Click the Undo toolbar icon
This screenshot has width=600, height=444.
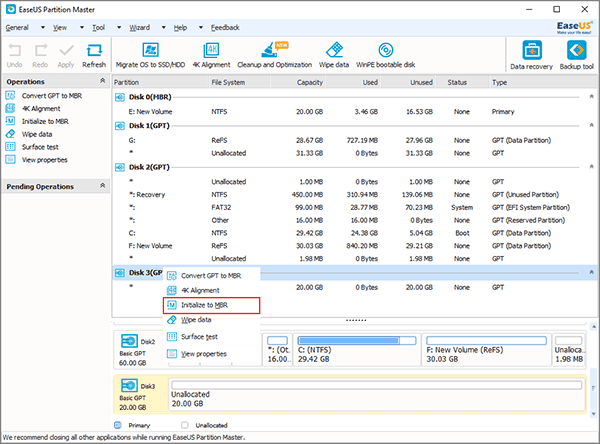(15, 50)
